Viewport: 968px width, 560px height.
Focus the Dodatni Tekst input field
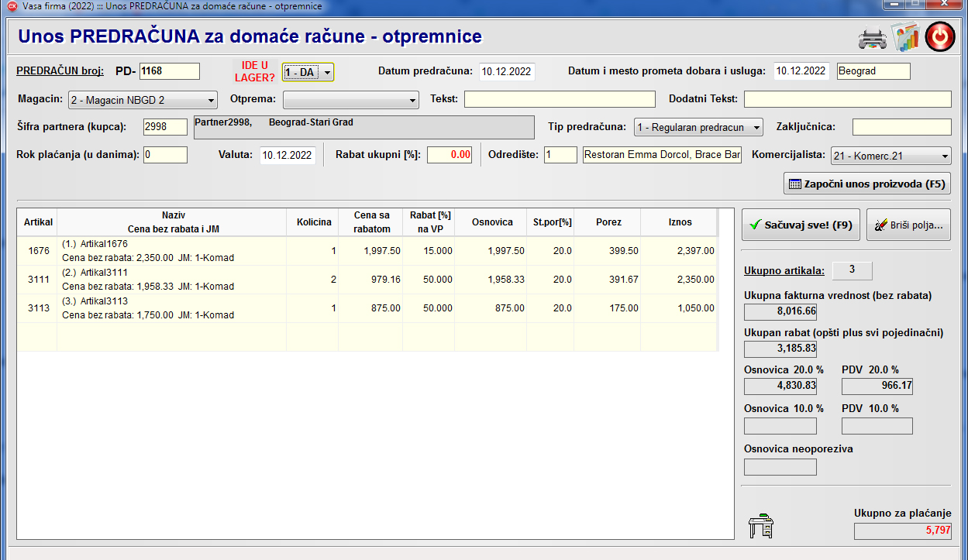pos(848,99)
